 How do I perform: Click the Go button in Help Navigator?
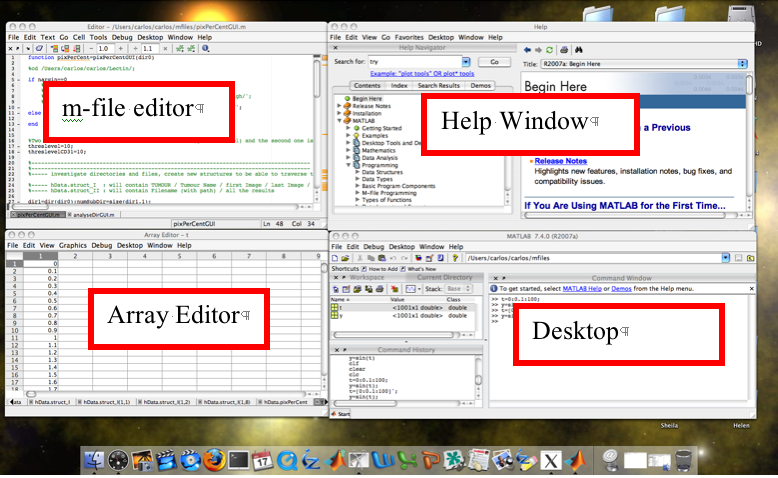click(495, 62)
